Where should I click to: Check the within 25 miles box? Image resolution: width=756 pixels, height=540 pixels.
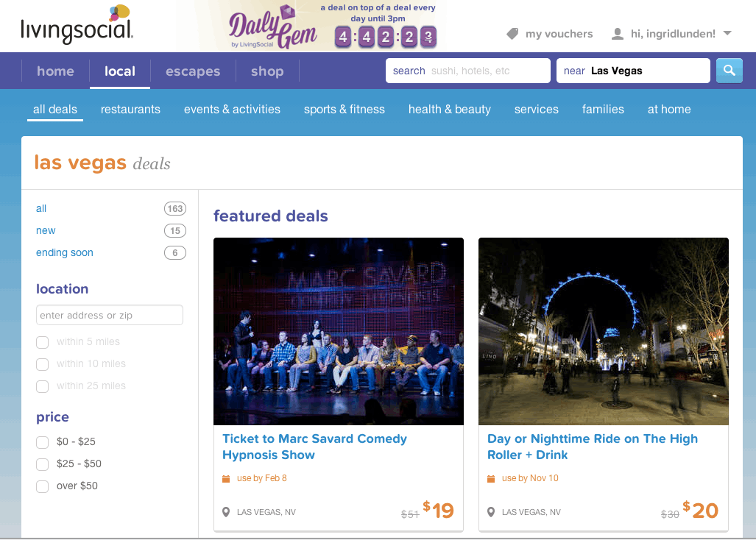pos(43,386)
